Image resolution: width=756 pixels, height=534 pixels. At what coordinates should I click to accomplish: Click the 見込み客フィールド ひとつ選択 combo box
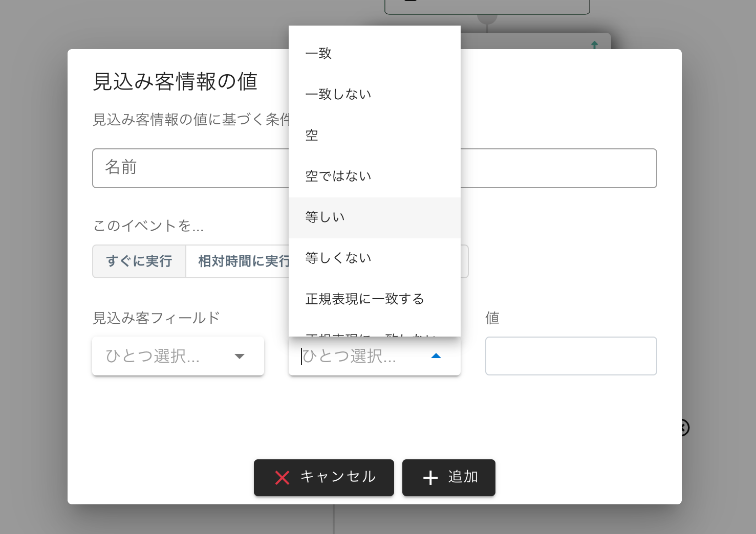coord(164,357)
